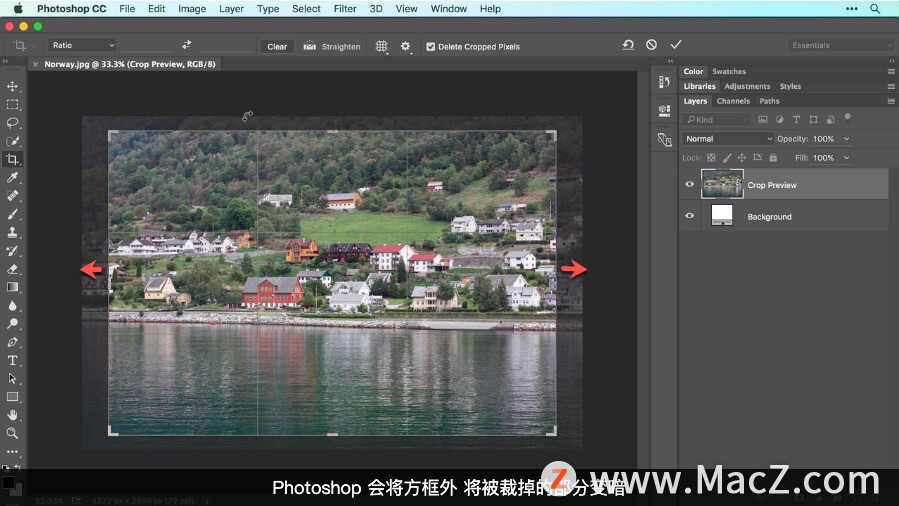Open the Crop tool preset picker
This screenshot has height=506, width=899.
[23, 45]
